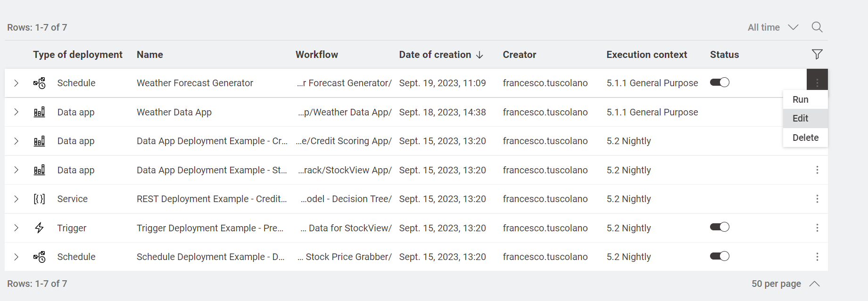Open three-dot menu for StockView App row
The width and height of the screenshot is (868, 301).
pos(817,170)
